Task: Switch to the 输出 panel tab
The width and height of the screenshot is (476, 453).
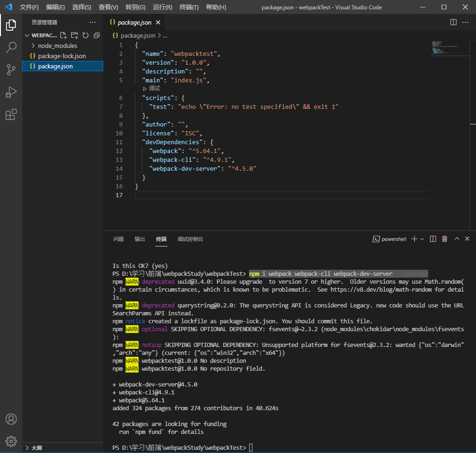Action: 139,239
